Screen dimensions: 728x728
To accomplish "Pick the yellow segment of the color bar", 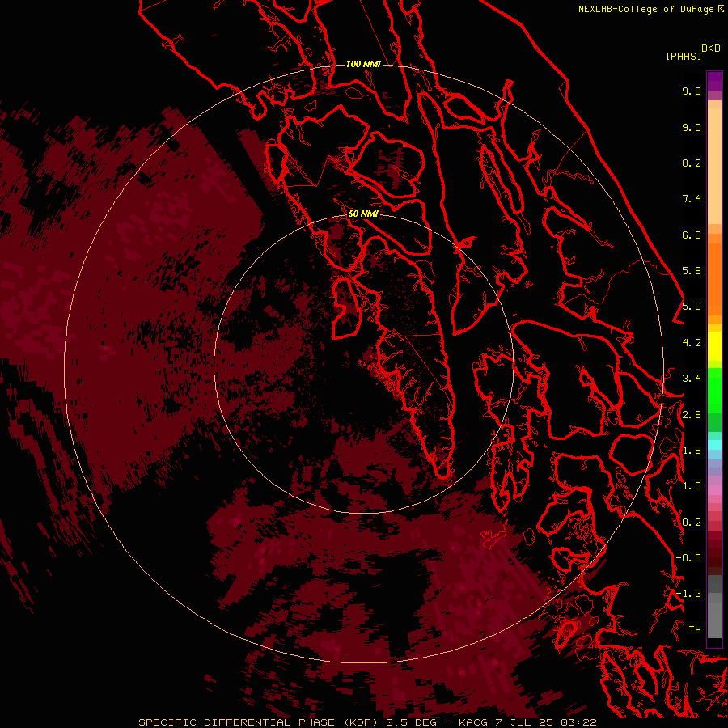I will pos(714,346).
